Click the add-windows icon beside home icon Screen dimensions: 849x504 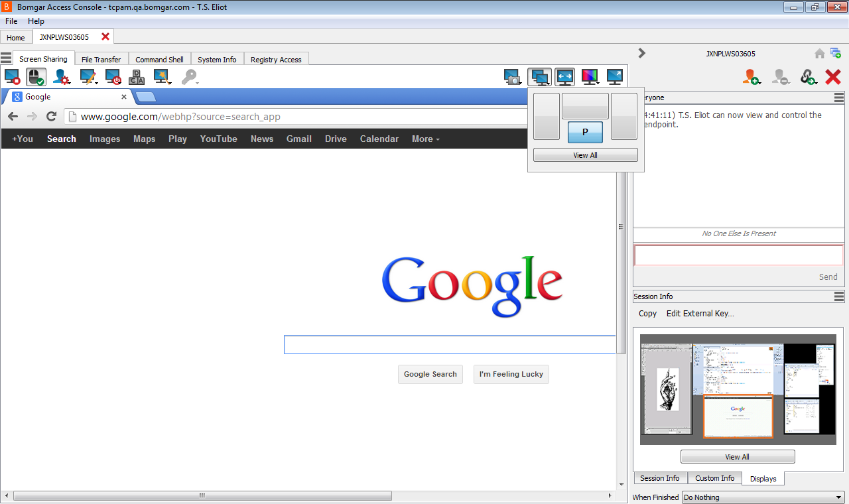[836, 53]
